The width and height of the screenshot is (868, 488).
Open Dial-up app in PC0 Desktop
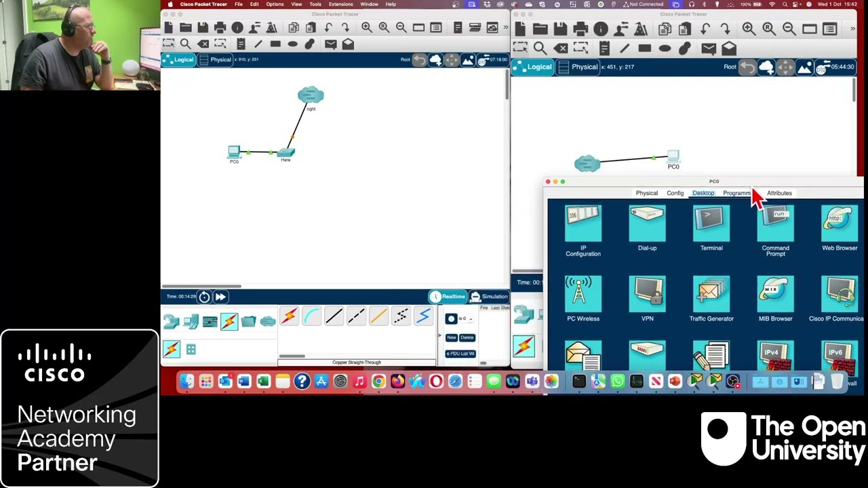click(x=647, y=229)
